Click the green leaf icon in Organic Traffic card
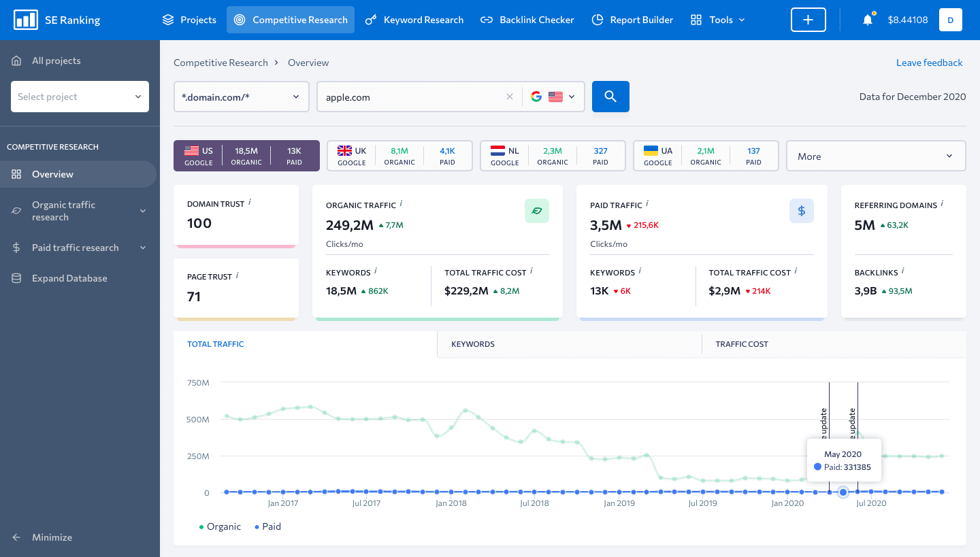 pyautogui.click(x=537, y=211)
